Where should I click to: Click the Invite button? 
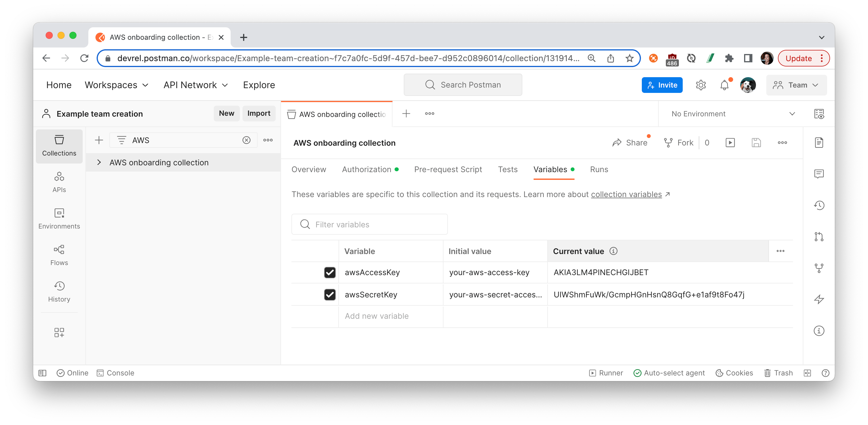pyautogui.click(x=662, y=85)
